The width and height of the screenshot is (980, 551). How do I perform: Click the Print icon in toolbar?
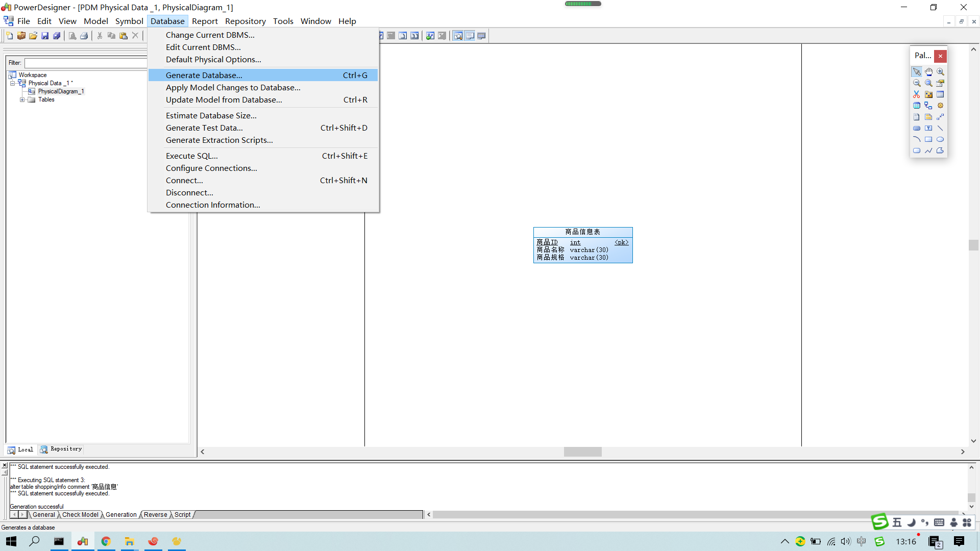tap(84, 36)
